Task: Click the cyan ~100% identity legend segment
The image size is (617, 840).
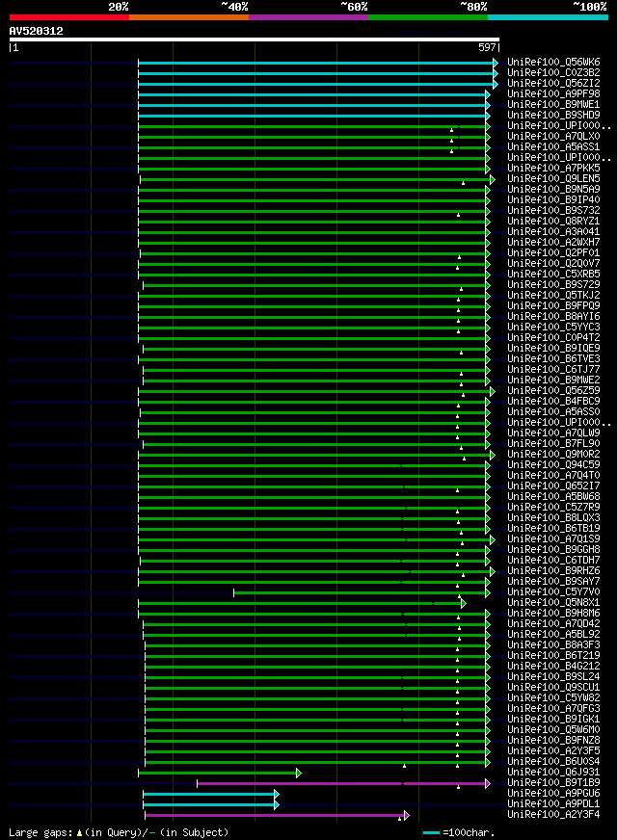Action: 548,17
